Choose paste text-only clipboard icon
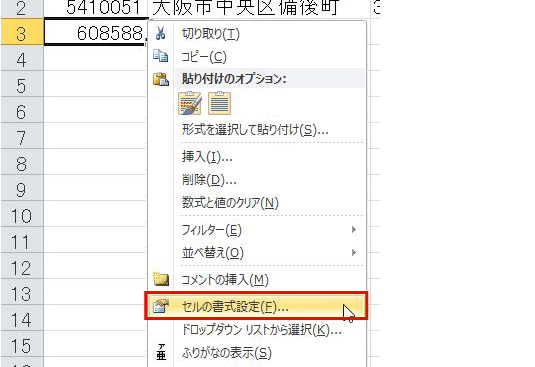The height and width of the screenshot is (367, 535). (x=219, y=103)
